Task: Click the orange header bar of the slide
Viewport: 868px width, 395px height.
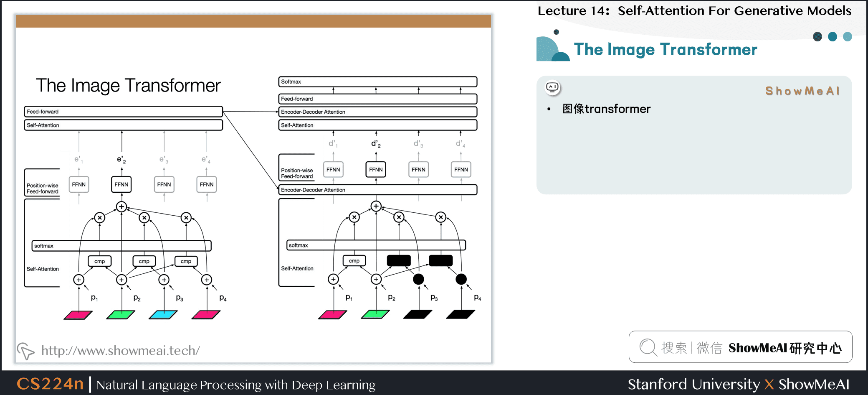Action: [253, 21]
